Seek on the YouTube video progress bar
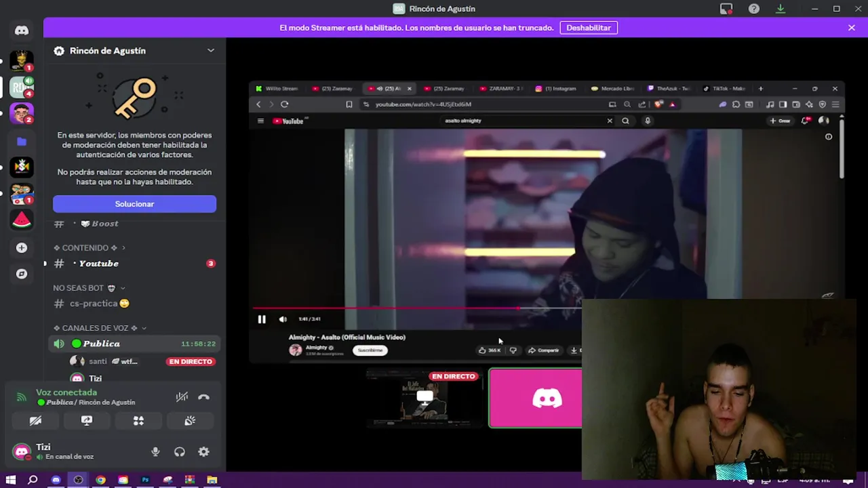The image size is (868, 488). tap(417, 308)
